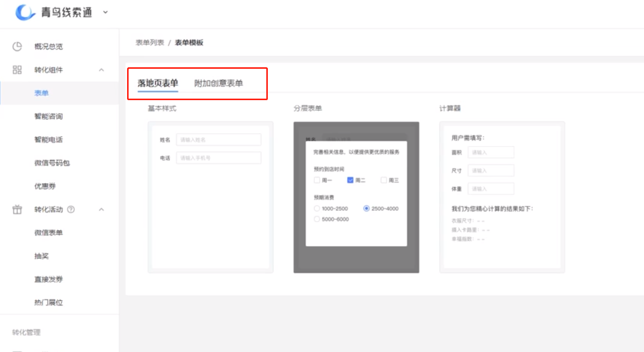Select the 2500-4000 radio option
Screen dimensions: 644x352
coord(367,208)
